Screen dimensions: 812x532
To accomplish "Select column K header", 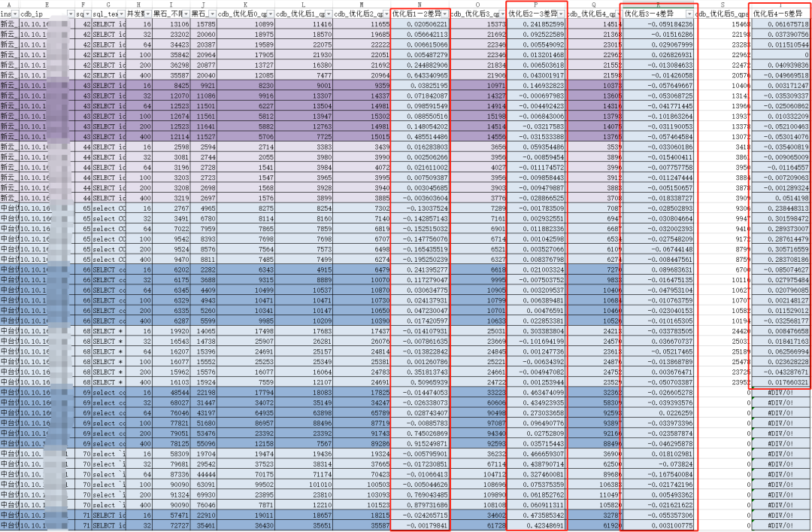I will tap(245, 5).
